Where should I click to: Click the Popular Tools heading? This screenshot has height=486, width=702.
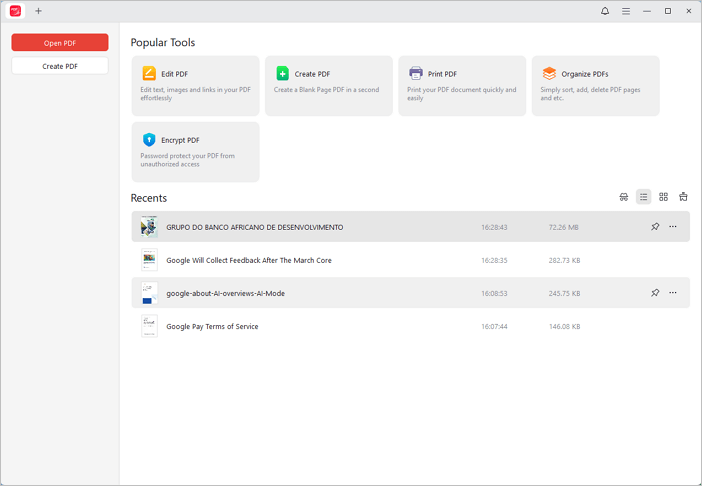[163, 43]
